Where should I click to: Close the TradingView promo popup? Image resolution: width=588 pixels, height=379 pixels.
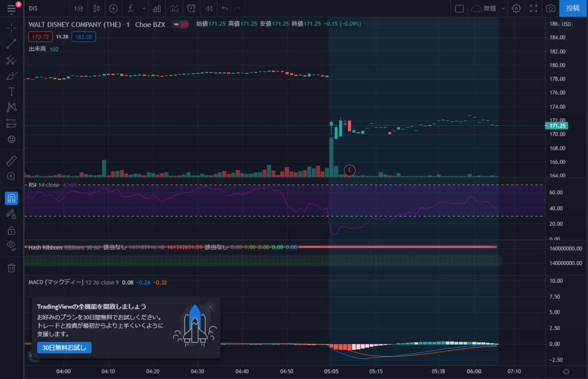pyautogui.click(x=211, y=307)
